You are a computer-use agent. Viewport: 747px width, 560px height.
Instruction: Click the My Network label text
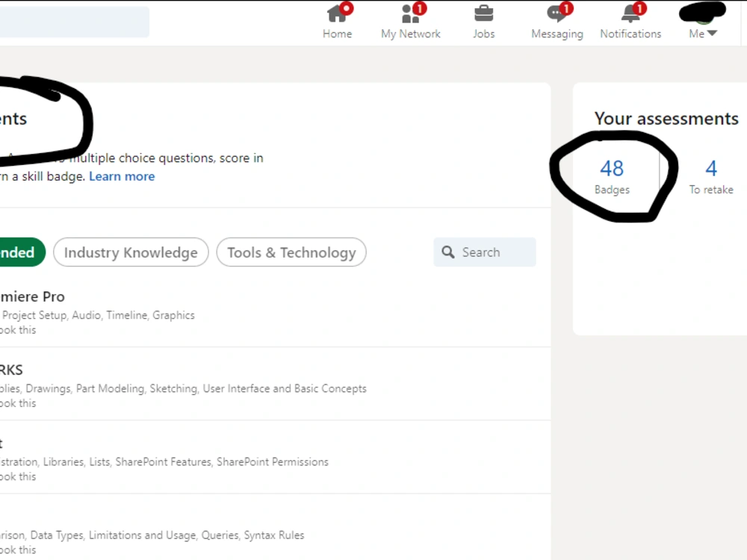coord(410,34)
